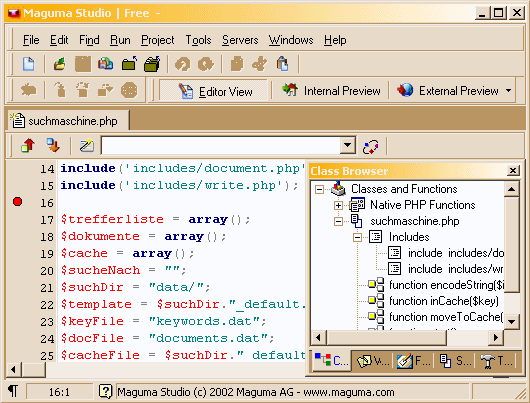Open the File menu
Viewport: 530px width, 403px height.
(31, 40)
